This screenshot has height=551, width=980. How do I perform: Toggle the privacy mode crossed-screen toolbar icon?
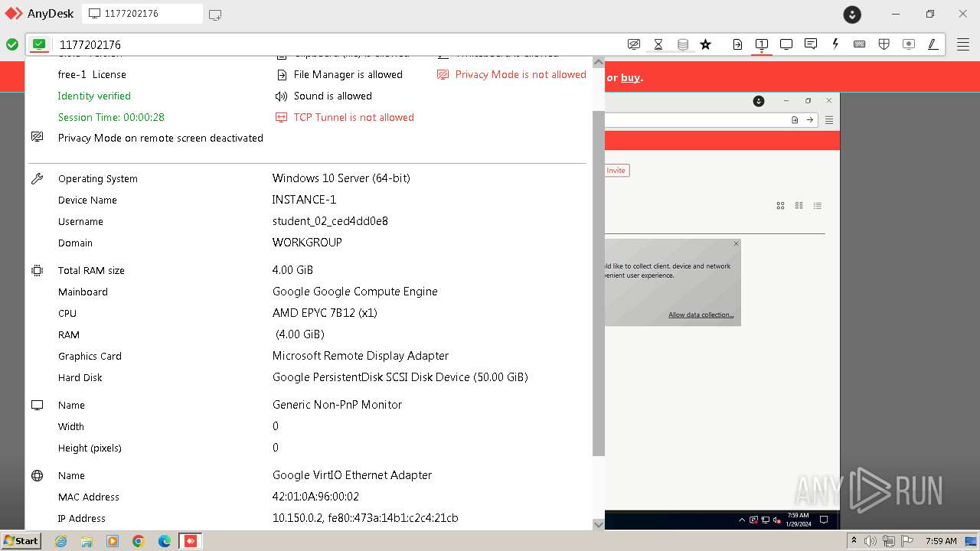point(633,44)
